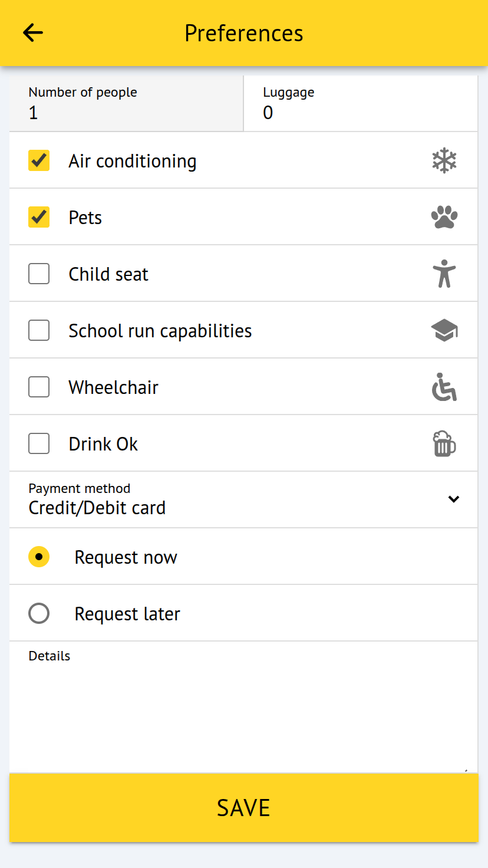Viewport: 488px width, 868px height.
Task: Click the child seat figure icon
Action: point(444,274)
